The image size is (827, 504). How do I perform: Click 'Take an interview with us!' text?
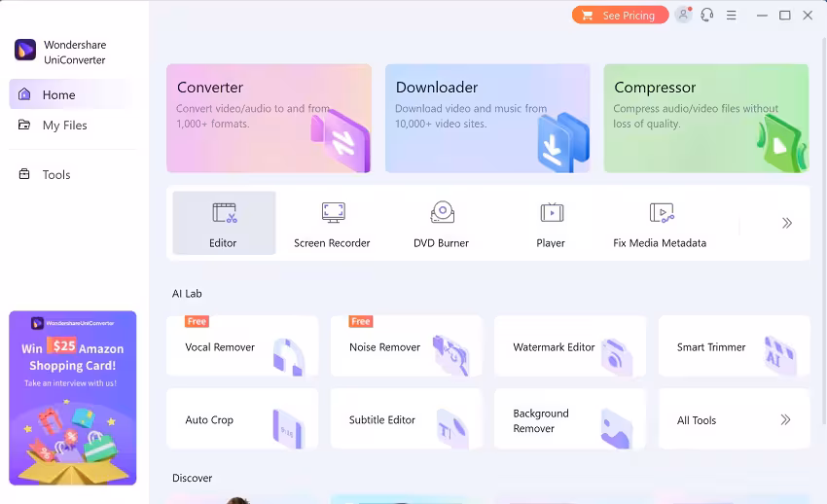click(x=71, y=383)
